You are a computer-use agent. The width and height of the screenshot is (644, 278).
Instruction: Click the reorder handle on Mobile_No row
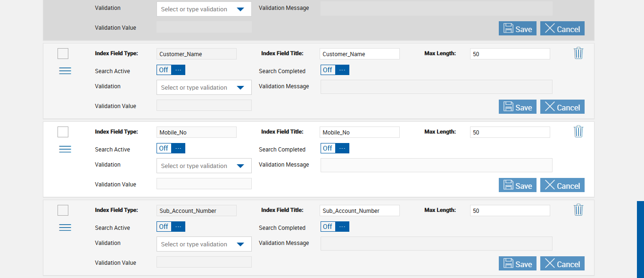pos(65,149)
